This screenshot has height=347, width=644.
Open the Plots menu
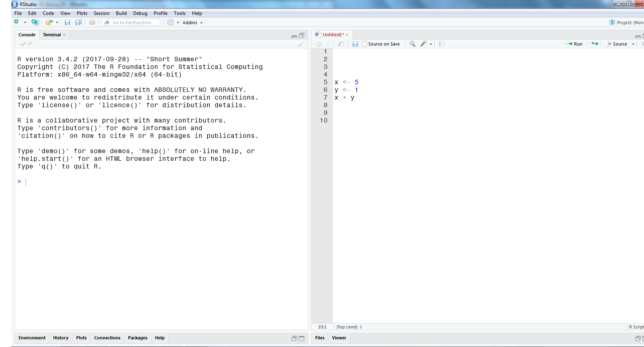point(82,13)
